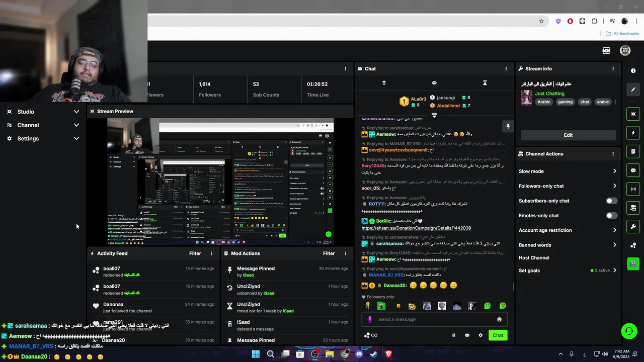644x362 pixels.
Task: Click the green Chat send button
Action: [x=498, y=335]
